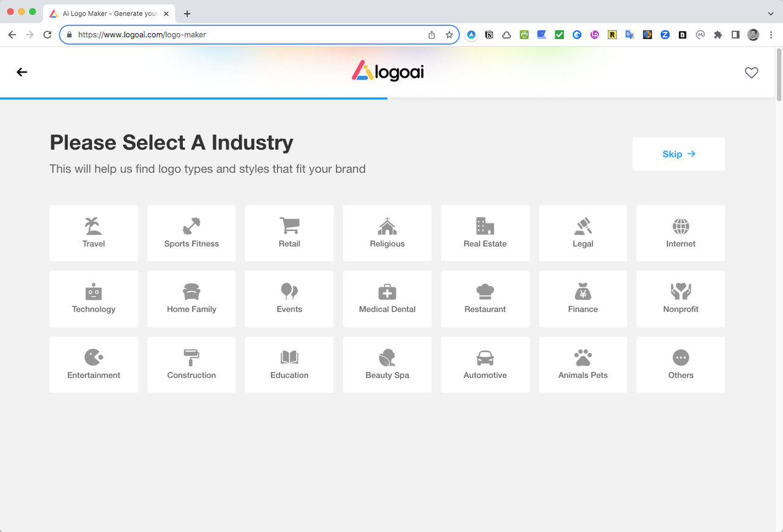This screenshot has width=783, height=532.
Task: Skip the industry selection step
Action: [x=678, y=154]
